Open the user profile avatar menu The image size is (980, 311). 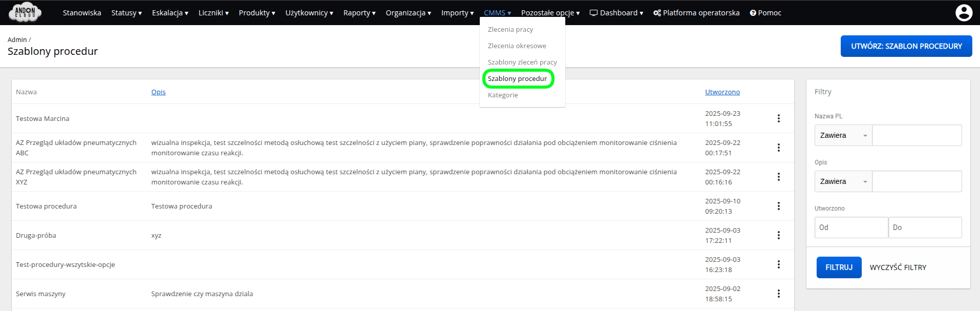(x=964, y=13)
